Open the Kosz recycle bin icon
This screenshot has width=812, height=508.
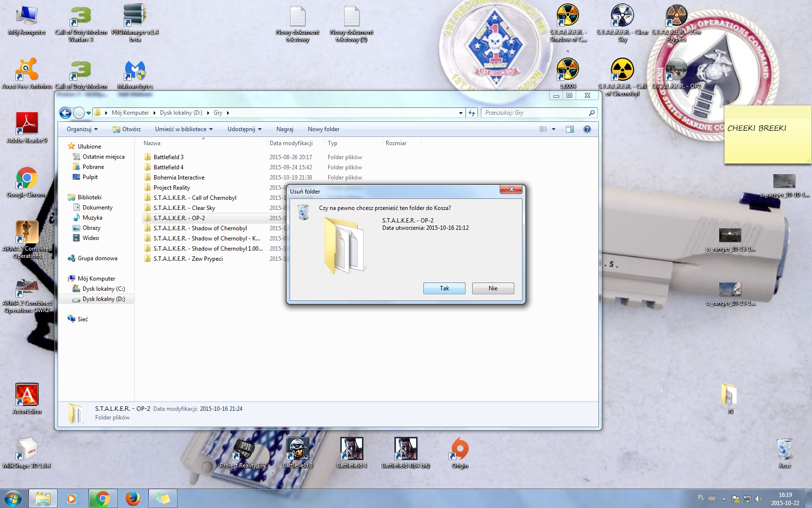784,453
